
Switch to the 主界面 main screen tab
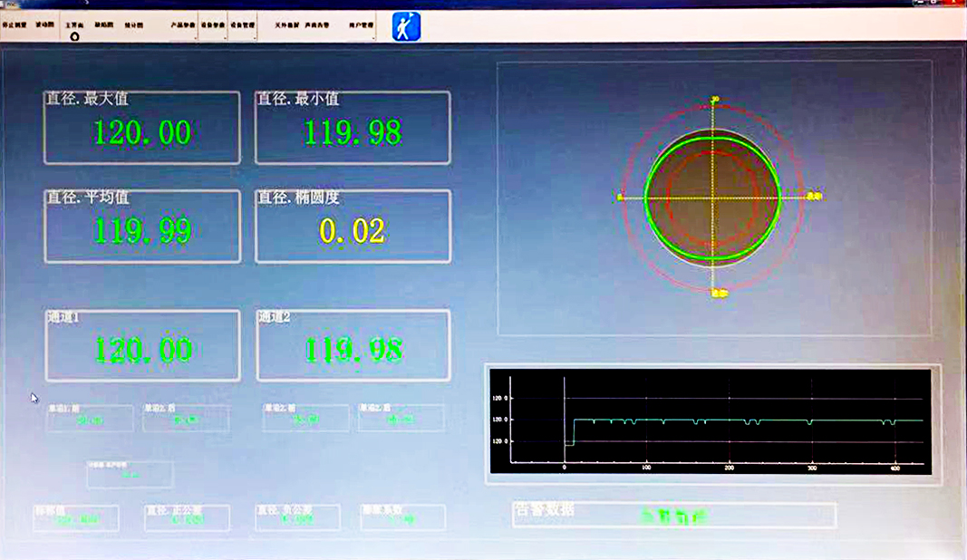pyautogui.click(x=74, y=26)
